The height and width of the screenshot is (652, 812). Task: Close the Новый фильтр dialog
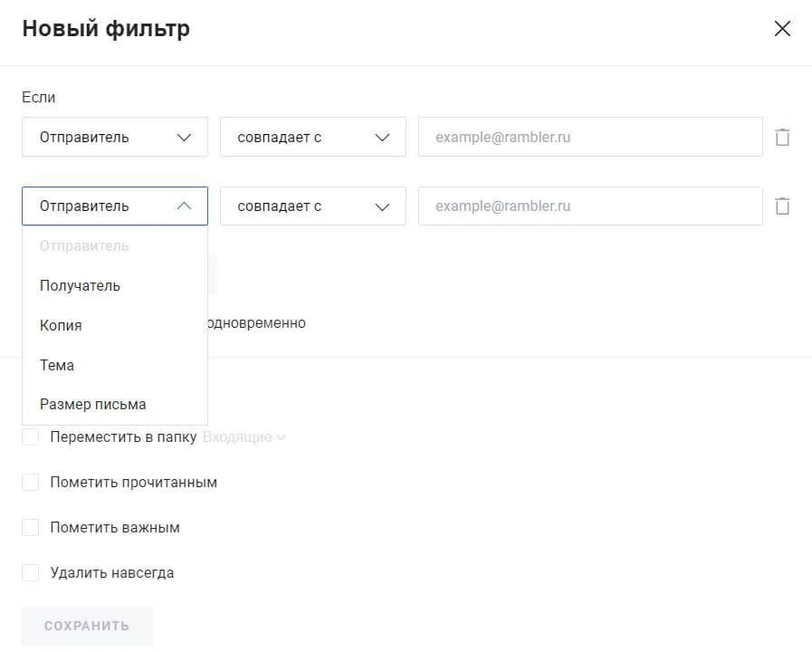[x=782, y=29]
